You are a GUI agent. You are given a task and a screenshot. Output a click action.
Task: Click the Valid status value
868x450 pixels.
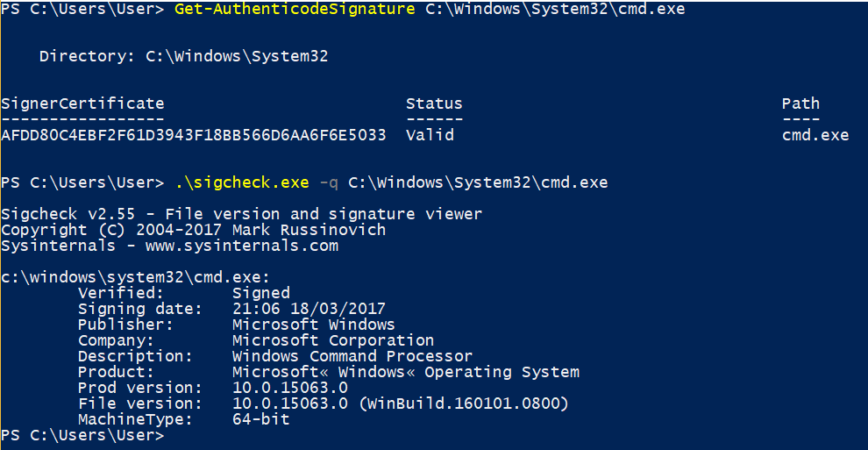click(x=430, y=135)
